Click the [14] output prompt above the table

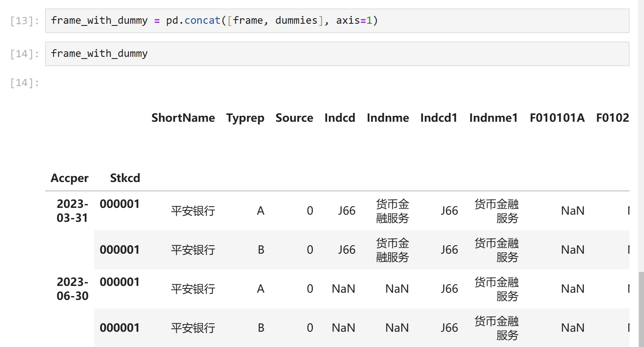click(25, 83)
